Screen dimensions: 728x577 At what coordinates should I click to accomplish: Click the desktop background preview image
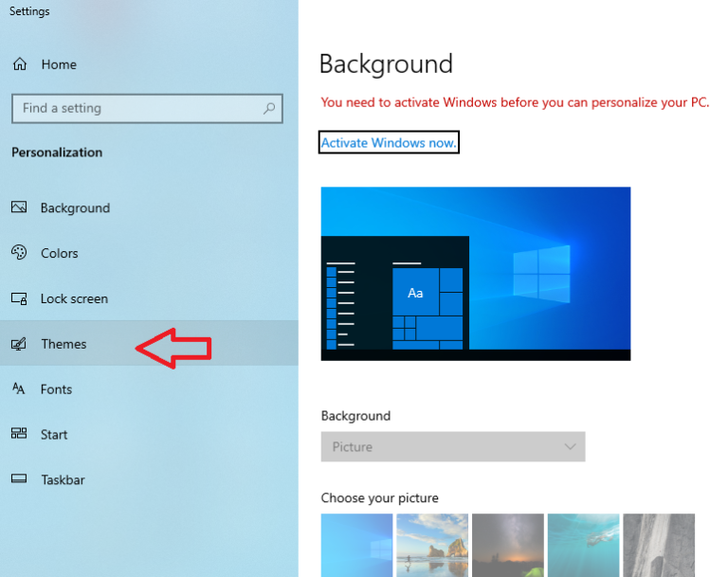[476, 274]
